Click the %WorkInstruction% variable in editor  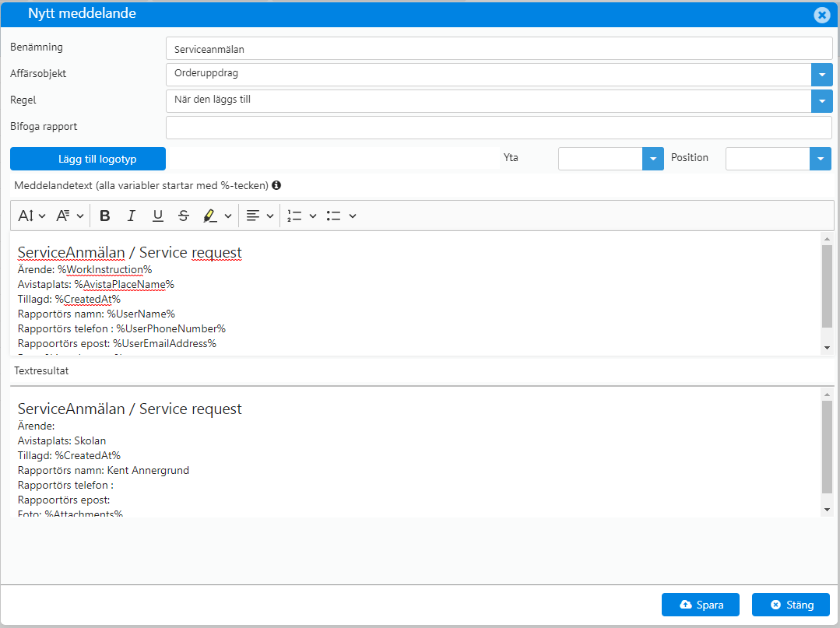105,269
